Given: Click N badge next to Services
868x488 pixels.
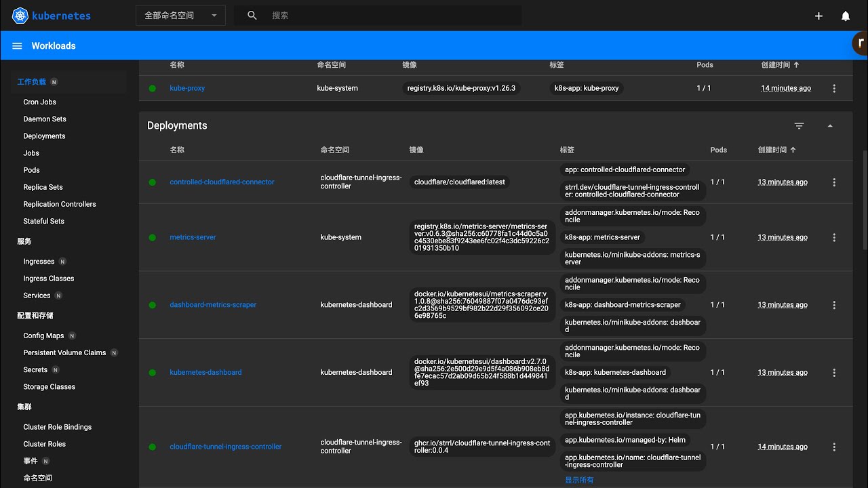Looking at the screenshot, I should 58,296.
